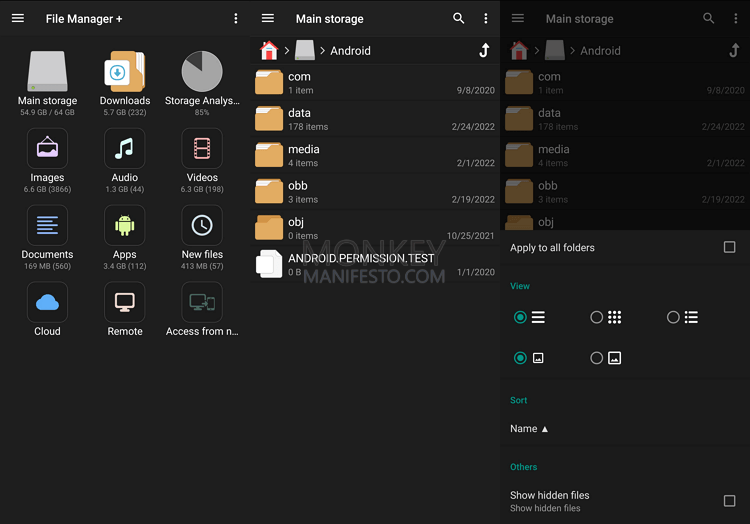Open the media folder
Viewport: 750px width, 524px height.
tap(375, 155)
